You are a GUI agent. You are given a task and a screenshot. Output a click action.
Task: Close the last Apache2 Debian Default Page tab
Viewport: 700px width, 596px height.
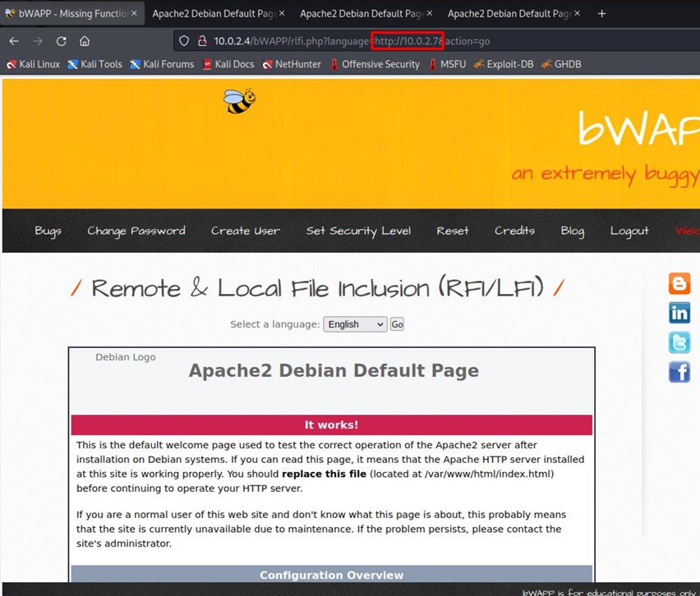[578, 13]
